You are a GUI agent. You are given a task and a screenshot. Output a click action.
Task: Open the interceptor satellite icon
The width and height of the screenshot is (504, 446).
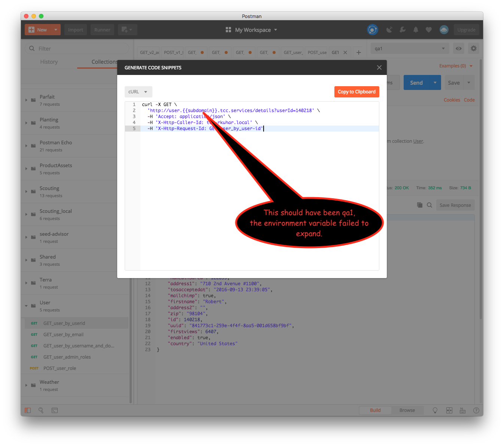[389, 30]
